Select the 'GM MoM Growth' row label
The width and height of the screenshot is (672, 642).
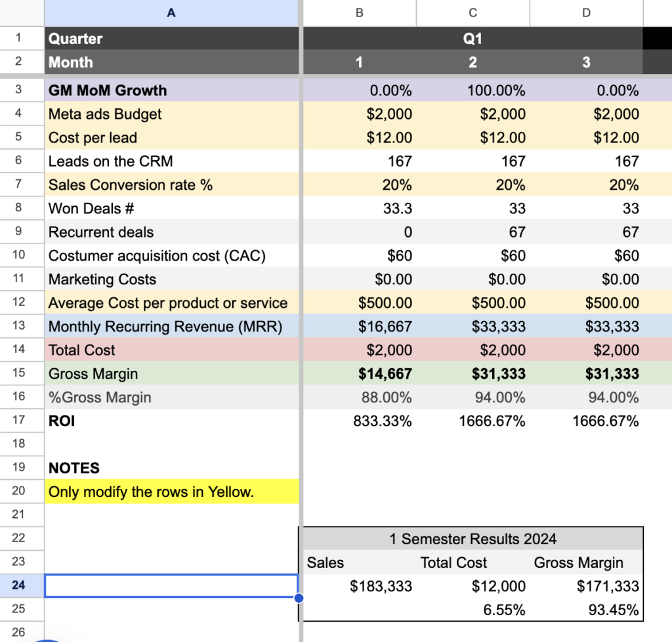click(x=171, y=91)
